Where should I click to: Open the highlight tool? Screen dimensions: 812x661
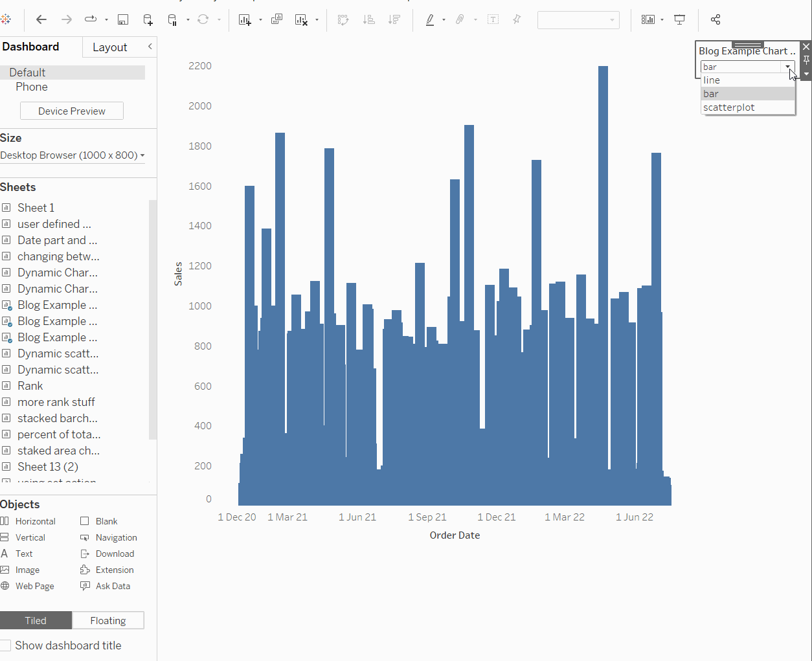[429, 19]
